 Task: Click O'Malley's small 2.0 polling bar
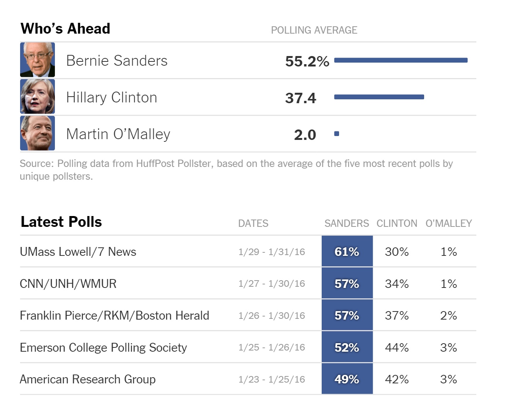point(337,133)
